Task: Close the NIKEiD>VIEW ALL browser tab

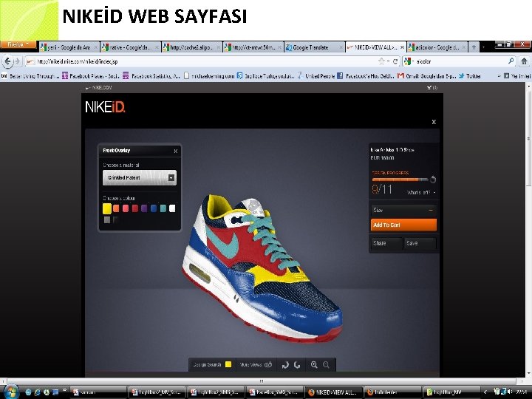Action: click(x=402, y=47)
